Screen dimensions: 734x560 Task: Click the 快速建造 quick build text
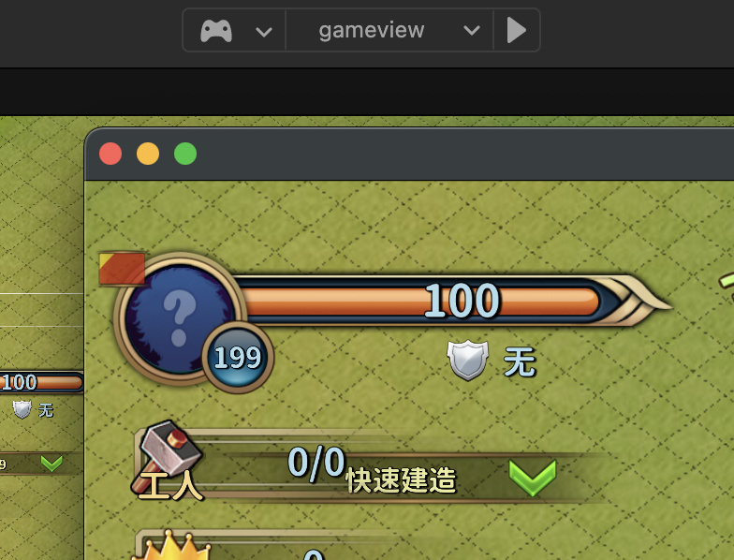pos(401,479)
